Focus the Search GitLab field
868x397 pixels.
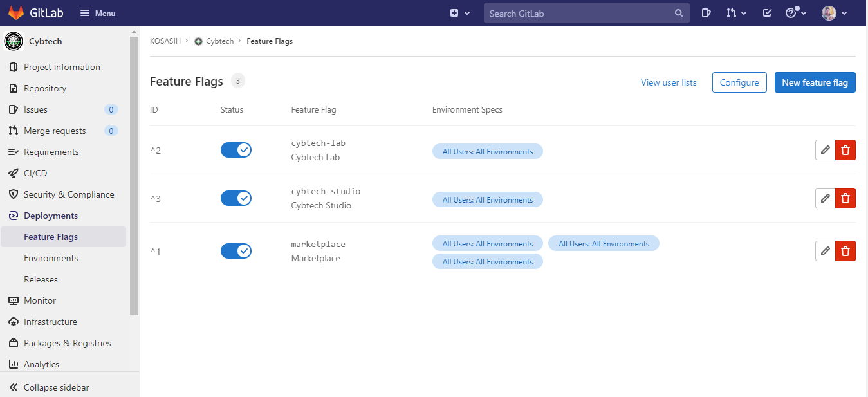[579, 13]
